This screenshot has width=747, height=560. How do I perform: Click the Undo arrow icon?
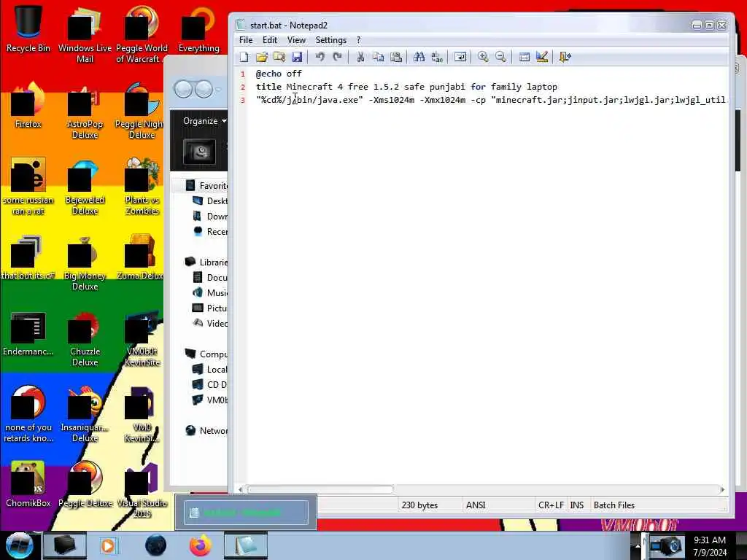(320, 57)
